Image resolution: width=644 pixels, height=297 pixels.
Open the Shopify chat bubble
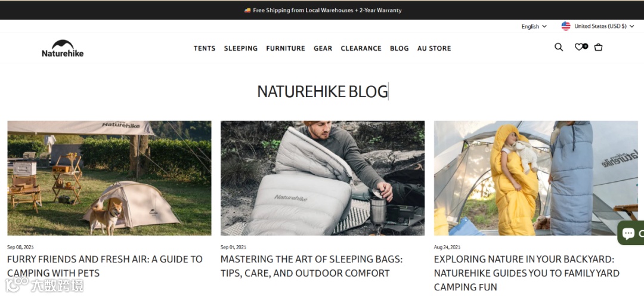[x=631, y=233]
